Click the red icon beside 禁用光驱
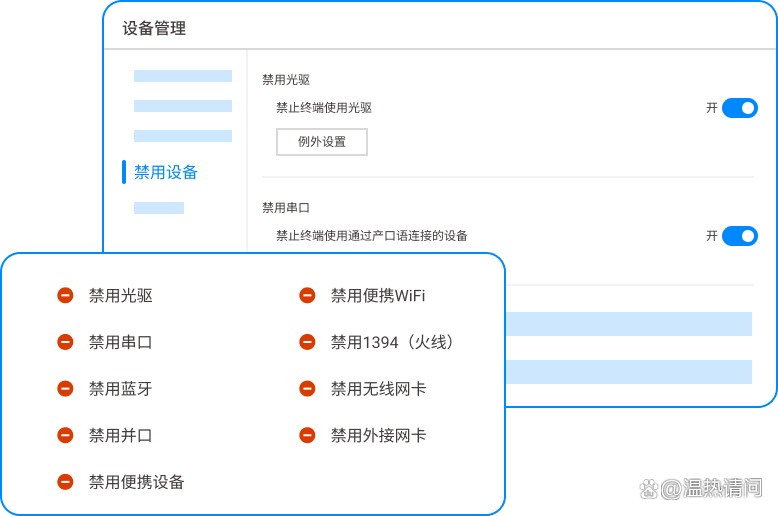 click(x=65, y=295)
